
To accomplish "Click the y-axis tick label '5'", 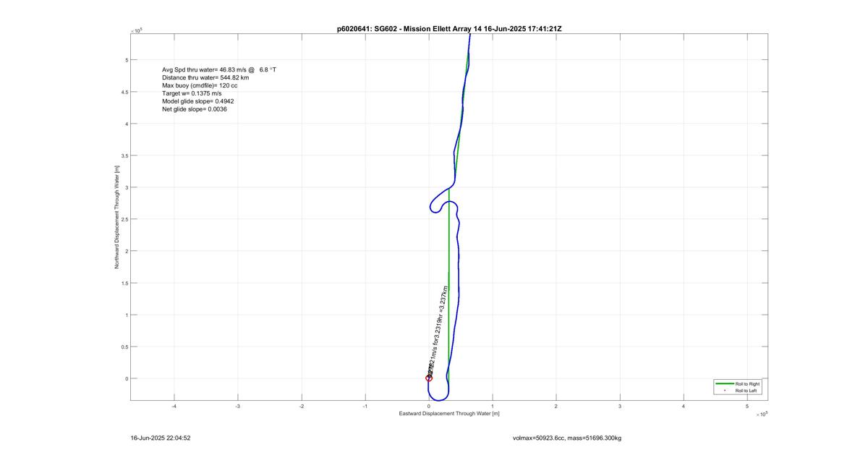I will (126, 60).
